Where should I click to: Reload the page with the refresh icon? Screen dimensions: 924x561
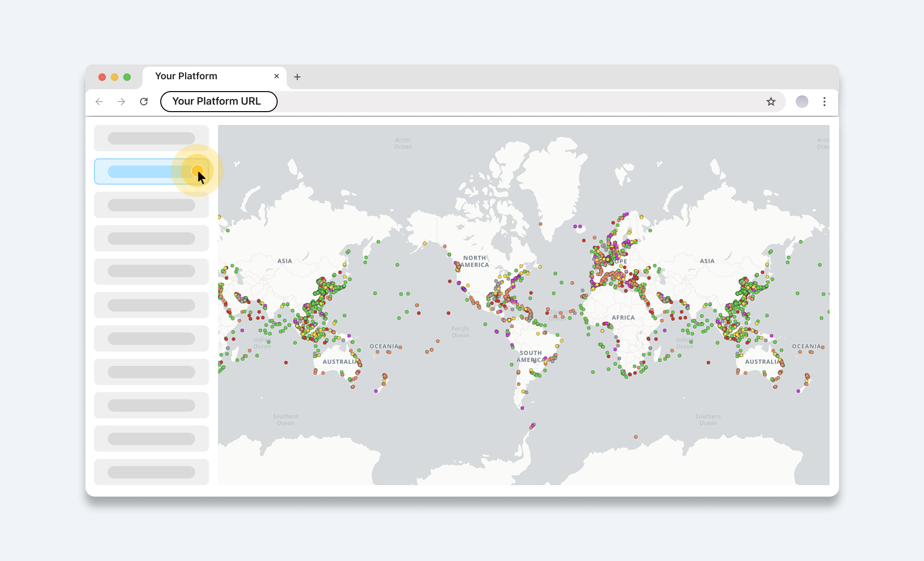(x=144, y=102)
